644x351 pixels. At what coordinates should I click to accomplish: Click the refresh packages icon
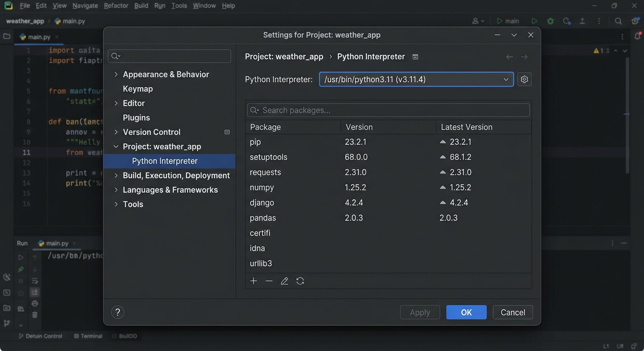(x=300, y=281)
